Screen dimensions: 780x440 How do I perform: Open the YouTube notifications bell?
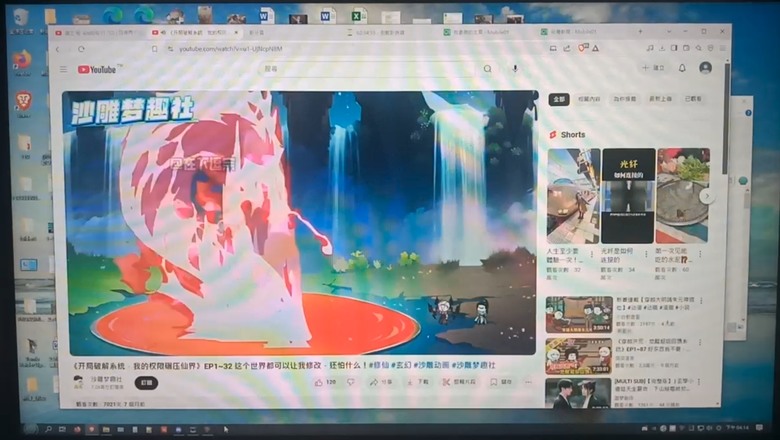point(682,68)
